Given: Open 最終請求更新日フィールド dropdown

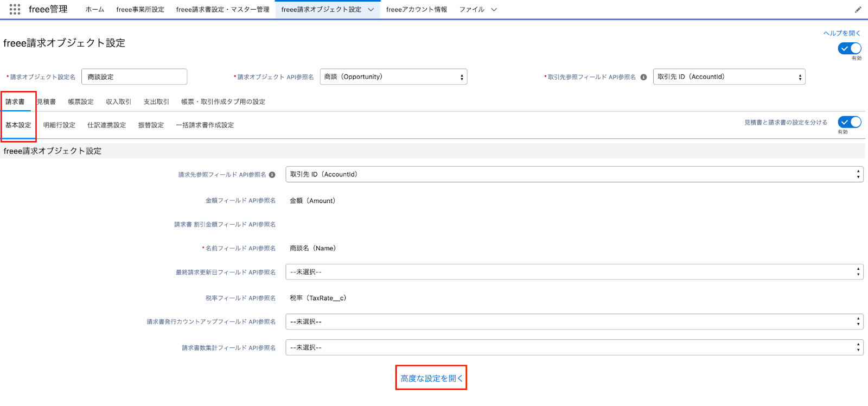Looking at the screenshot, I should point(575,272).
